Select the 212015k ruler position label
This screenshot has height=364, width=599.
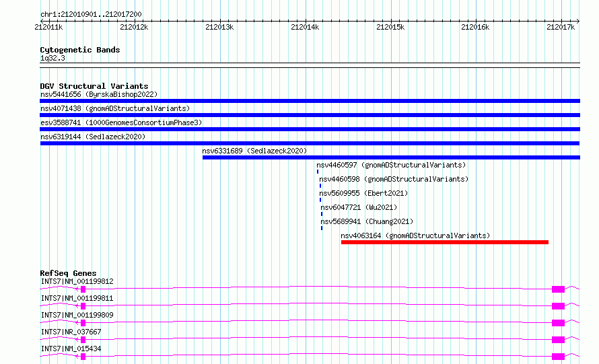(390, 27)
